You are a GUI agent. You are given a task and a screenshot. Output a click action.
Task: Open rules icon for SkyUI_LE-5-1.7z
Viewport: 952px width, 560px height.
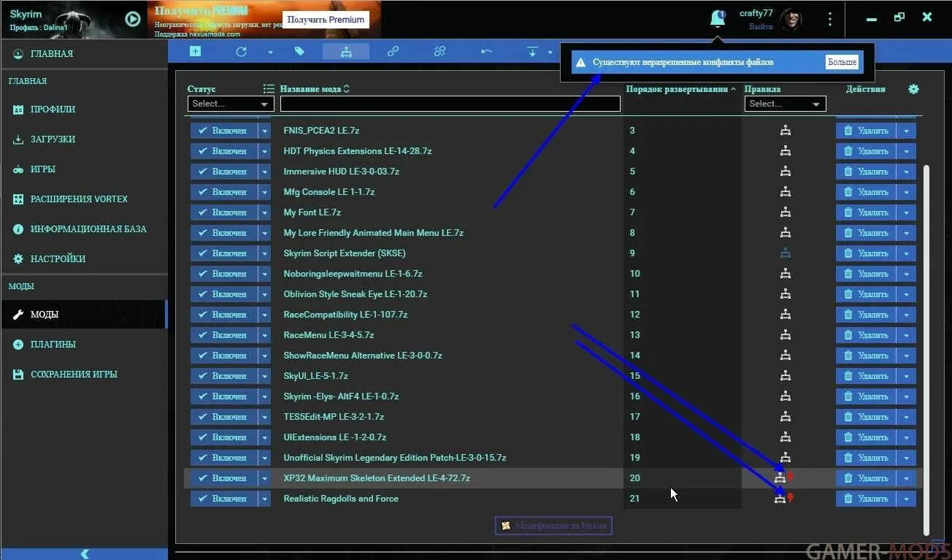pyautogui.click(x=785, y=376)
